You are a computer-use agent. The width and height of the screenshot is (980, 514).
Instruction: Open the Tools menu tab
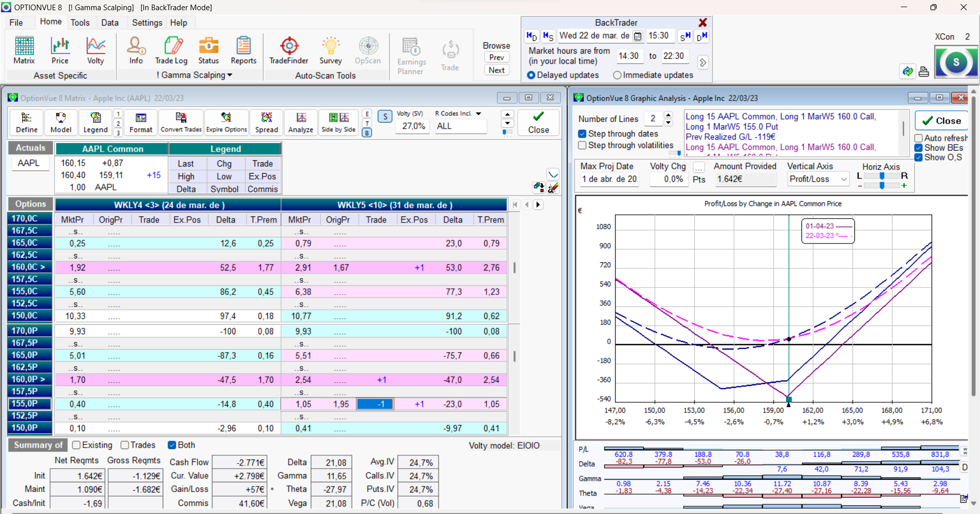coord(80,22)
